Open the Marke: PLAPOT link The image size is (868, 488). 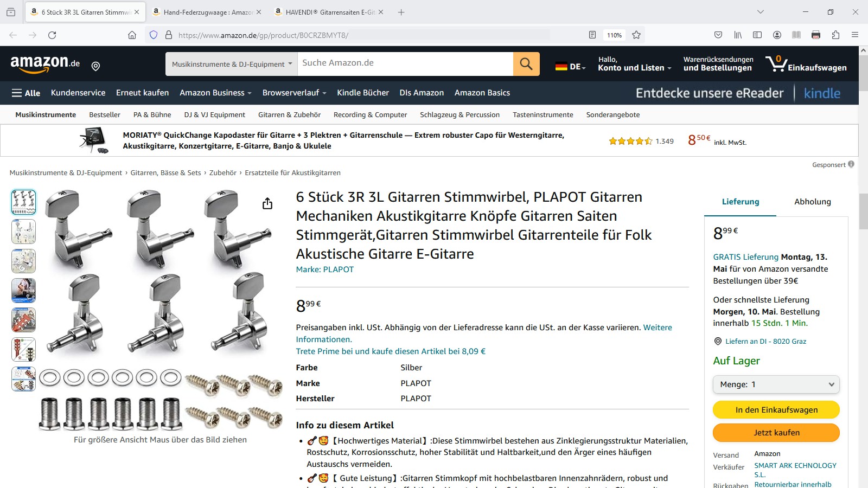point(325,269)
